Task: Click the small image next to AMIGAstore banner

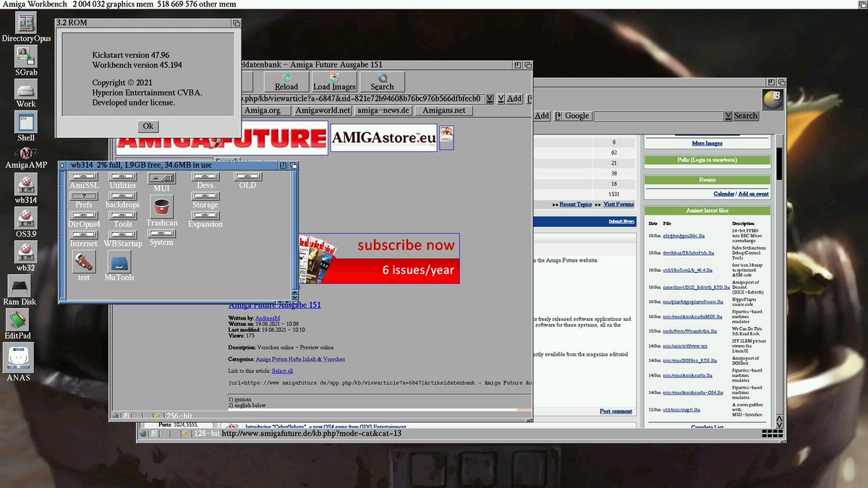Action: click(446, 137)
